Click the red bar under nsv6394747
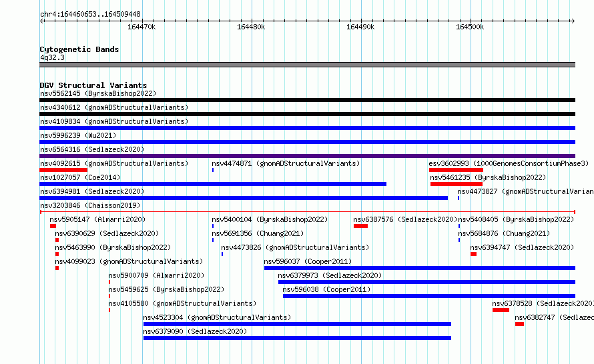 pos(474,254)
